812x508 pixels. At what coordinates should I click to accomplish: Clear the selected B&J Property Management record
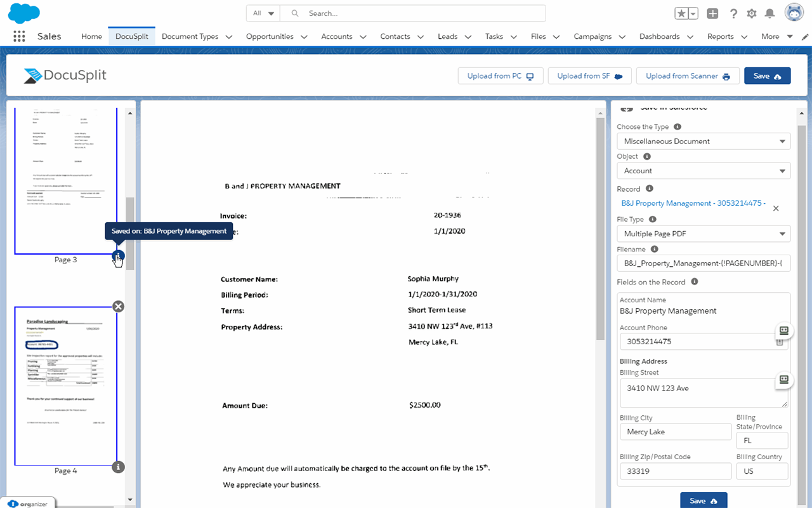click(776, 208)
